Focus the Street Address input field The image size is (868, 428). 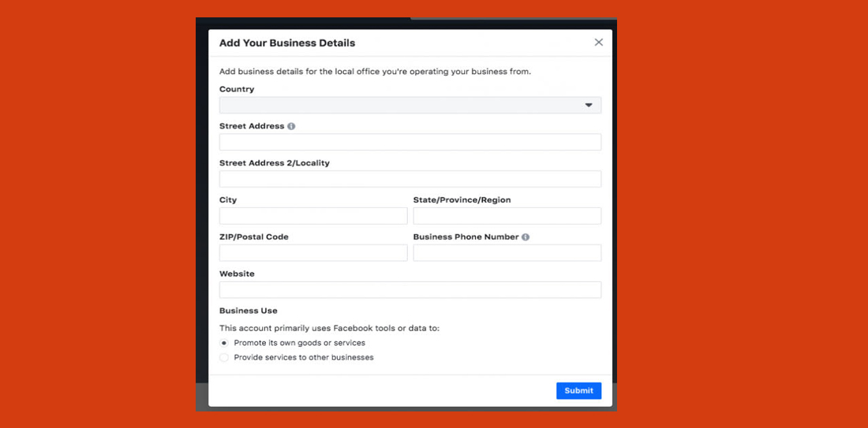coord(410,142)
